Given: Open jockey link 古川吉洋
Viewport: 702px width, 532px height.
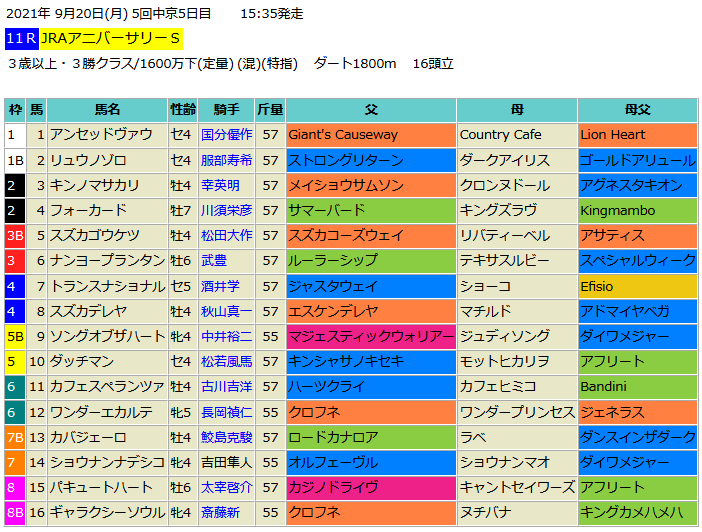Looking at the screenshot, I should pos(227,386).
